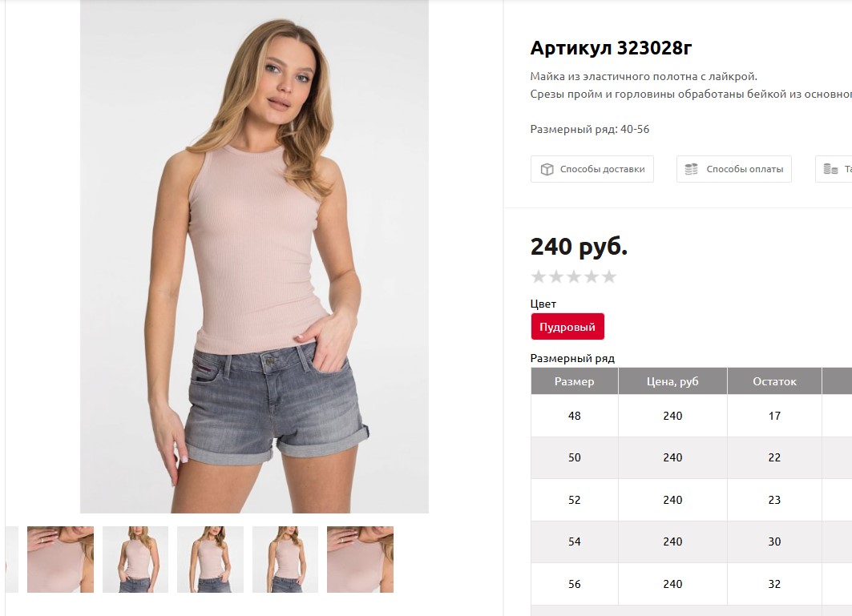Screen dimensions: 852x616
Task: Select the last close-up thumbnail on right
Action: click(x=360, y=559)
